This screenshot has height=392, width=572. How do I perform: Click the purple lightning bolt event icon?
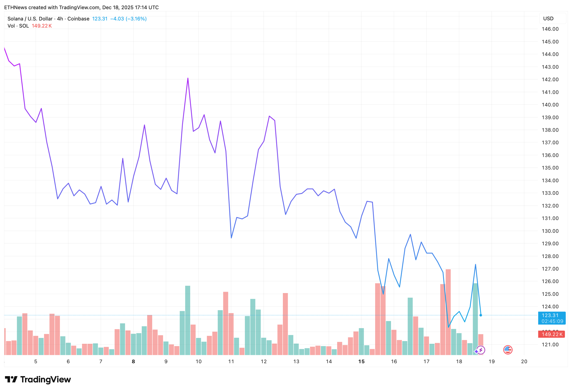(481, 350)
